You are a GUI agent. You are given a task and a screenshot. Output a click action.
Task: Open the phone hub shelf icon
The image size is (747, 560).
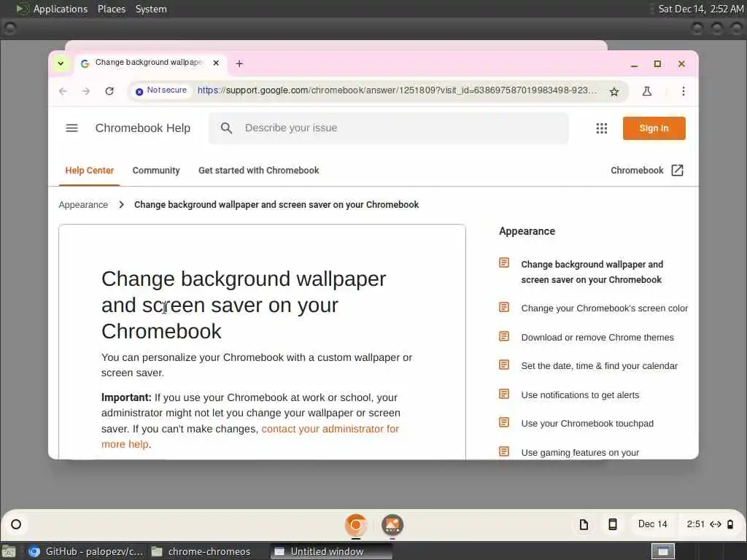click(613, 525)
